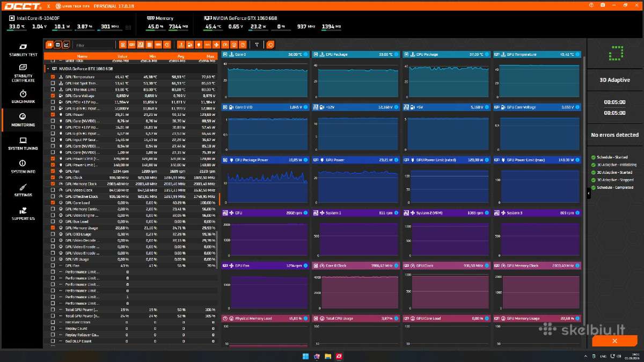The width and height of the screenshot is (644, 362).
Task: Click blue color dot on GPU Power graph header
Action: [x=396, y=160]
